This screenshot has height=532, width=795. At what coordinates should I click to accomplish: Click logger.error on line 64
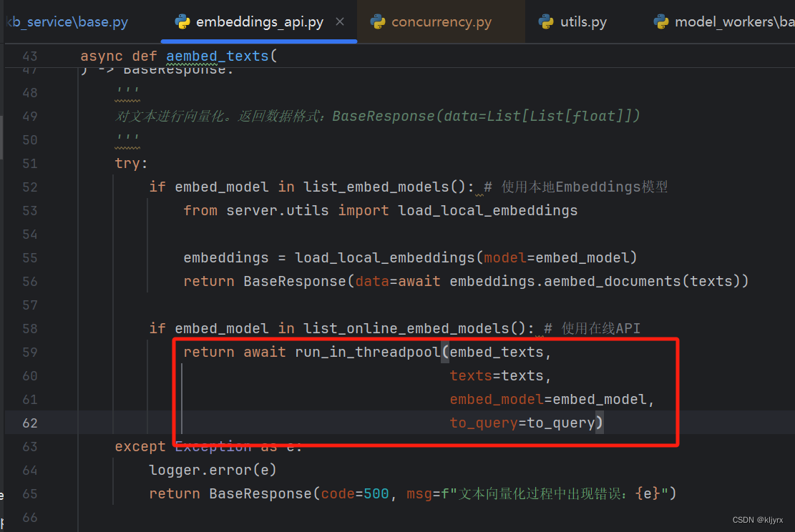click(182, 469)
